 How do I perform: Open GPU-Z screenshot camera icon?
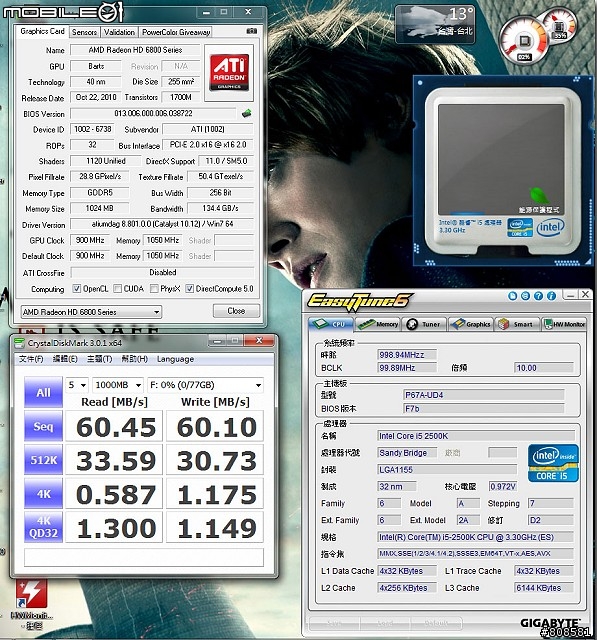pos(252,31)
